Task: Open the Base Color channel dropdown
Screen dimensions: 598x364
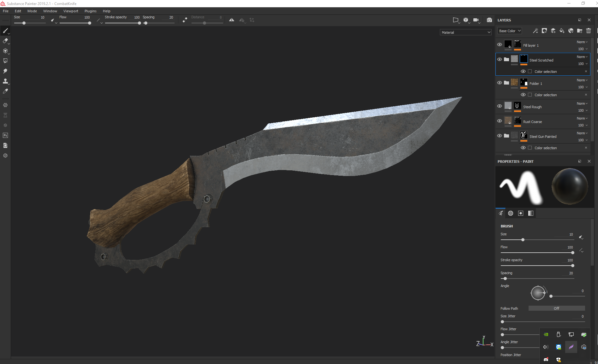Action: click(510, 31)
